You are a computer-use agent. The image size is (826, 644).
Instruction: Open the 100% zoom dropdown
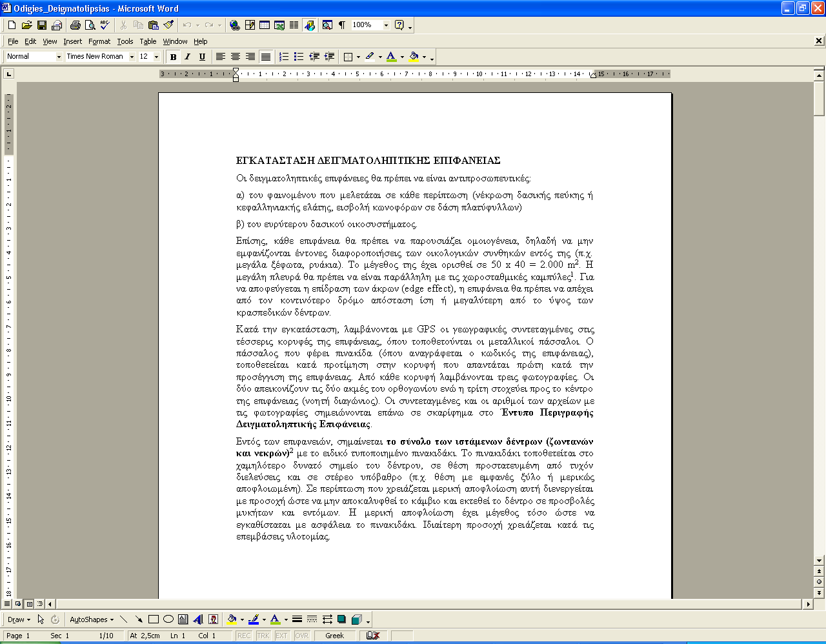(x=386, y=25)
